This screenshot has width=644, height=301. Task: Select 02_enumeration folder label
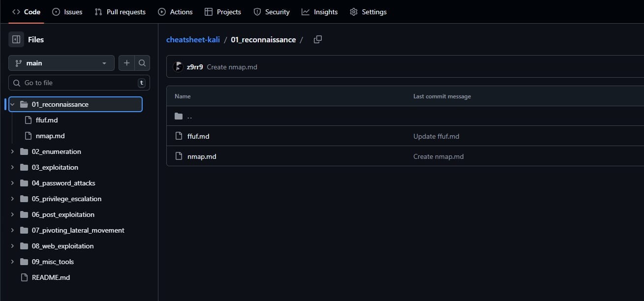(57, 151)
